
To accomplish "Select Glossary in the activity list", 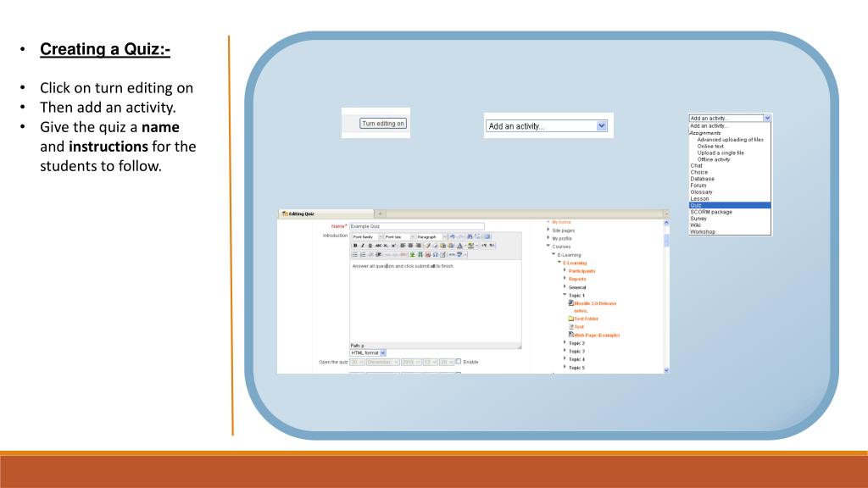I will click(x=701, y=192).
